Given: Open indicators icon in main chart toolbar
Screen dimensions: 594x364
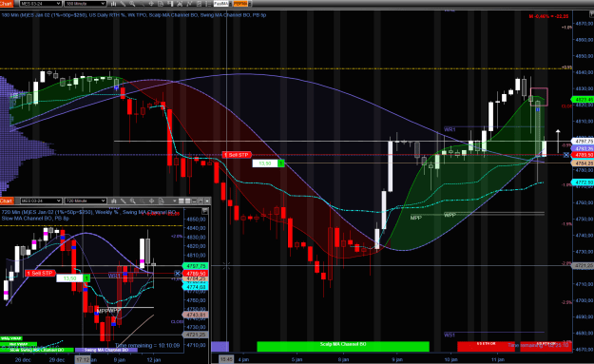Looking at the screenshot, I should (x=189, y=4).
